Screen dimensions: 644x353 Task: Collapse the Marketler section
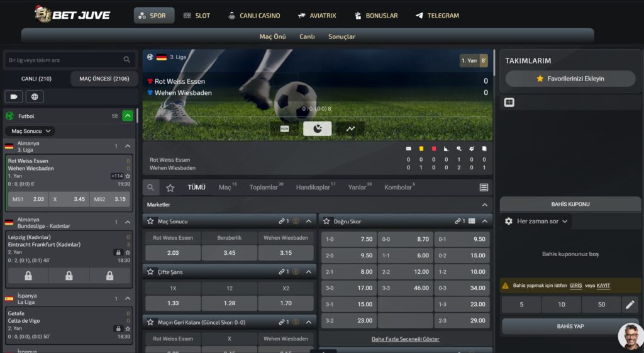pos(485,205)
